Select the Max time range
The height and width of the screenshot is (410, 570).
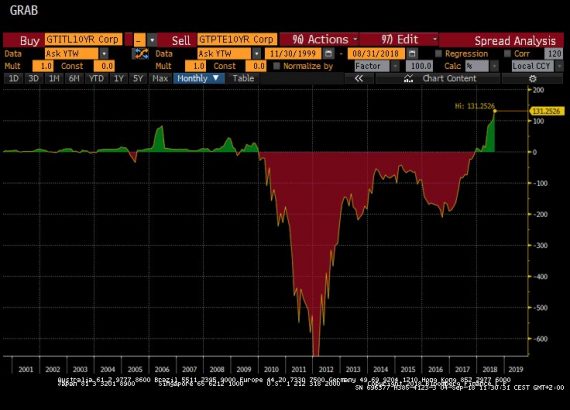point(160,79)
